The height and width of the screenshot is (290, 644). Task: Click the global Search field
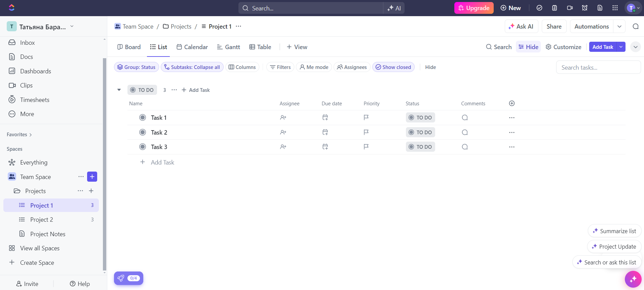[311, 8]
